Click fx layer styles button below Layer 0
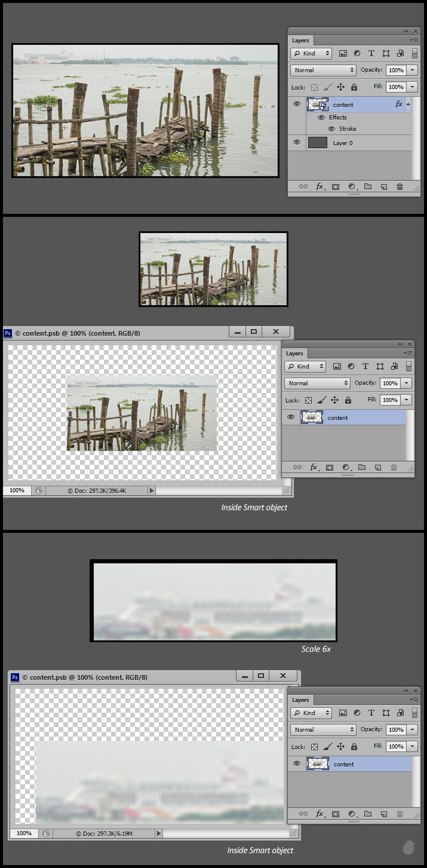Viewport: 427px width, 868px height. (320, 186)
